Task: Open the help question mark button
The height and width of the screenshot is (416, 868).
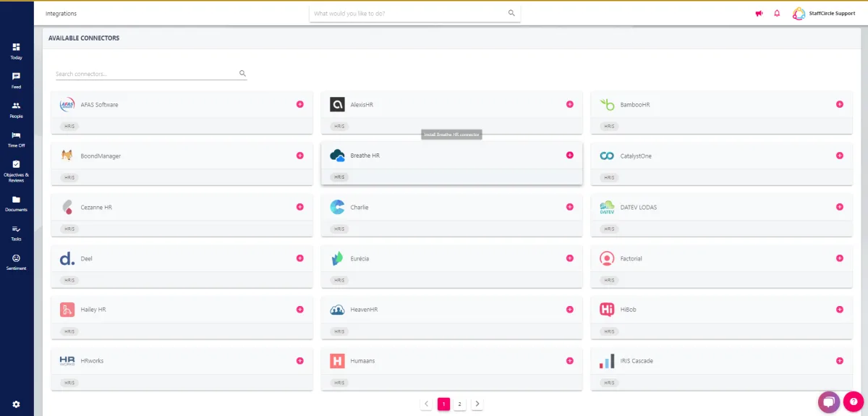Action: (x=854, y=402)
